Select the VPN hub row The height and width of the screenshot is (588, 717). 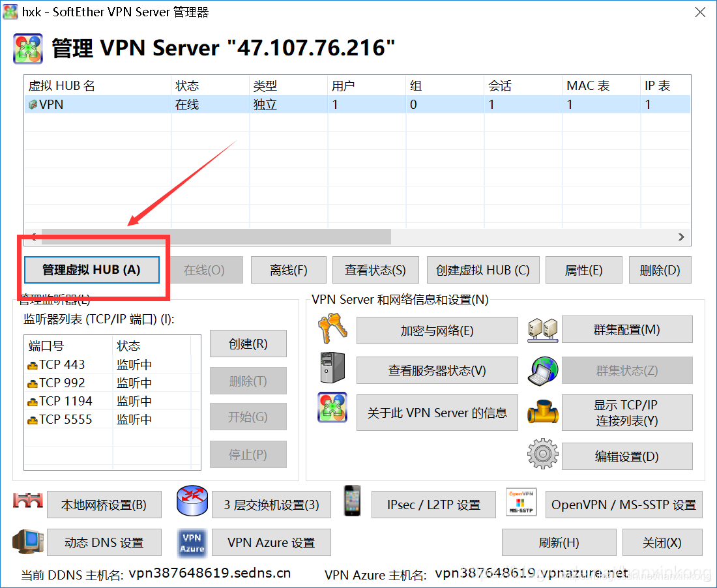coord(357,104)
